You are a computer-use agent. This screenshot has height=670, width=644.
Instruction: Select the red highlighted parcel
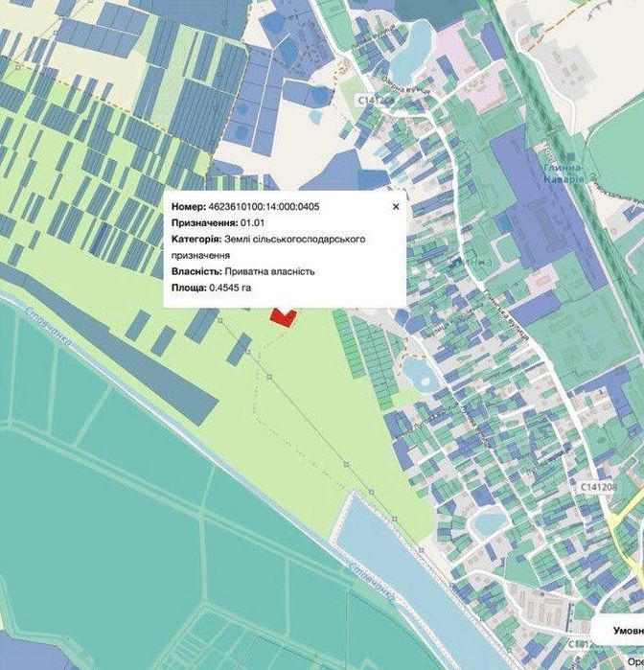(x=283, y=318)
